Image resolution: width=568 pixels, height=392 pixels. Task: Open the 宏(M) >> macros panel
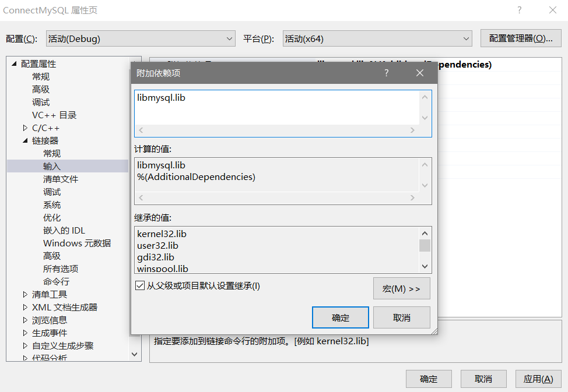(402, 288)
